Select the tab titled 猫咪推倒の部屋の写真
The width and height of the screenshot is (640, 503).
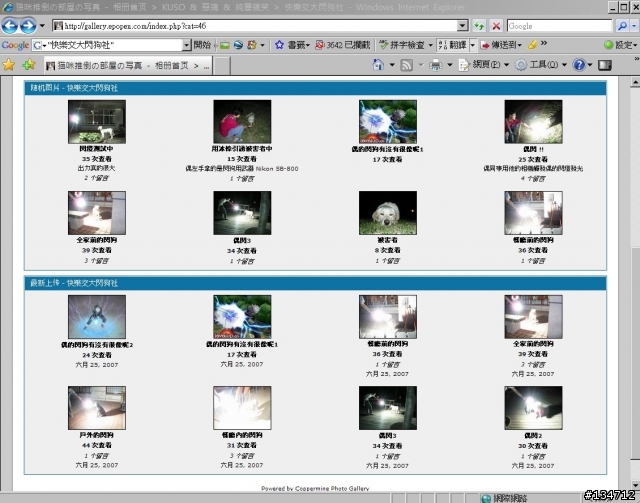pos(128,65)
